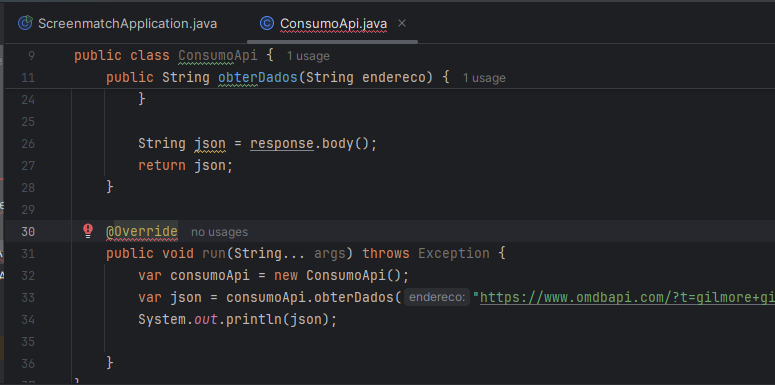Viewport: 775px width, 385px height.
Task: Click the json variable in the return statement
Action: [210, 165]
